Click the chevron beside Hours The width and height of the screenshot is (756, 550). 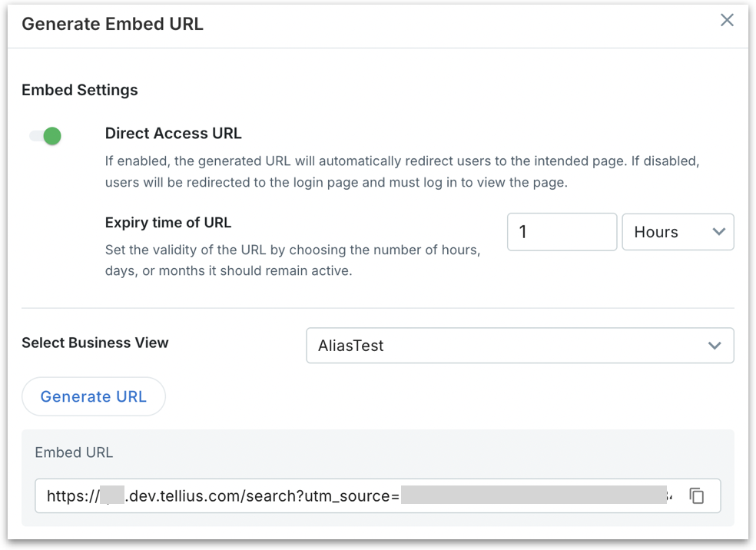point(719,232)
